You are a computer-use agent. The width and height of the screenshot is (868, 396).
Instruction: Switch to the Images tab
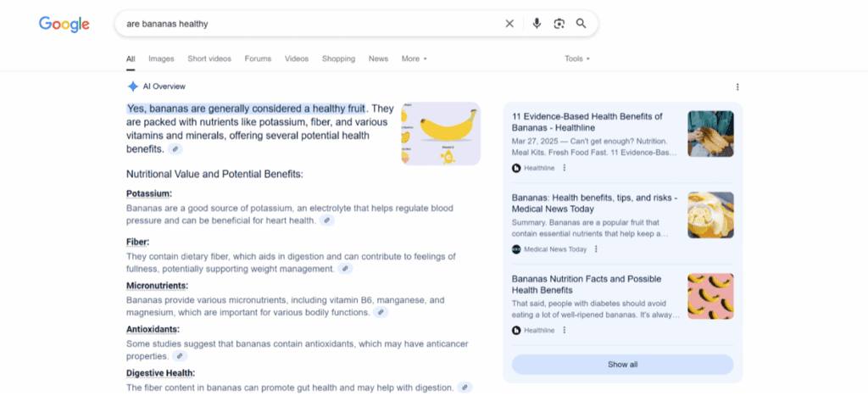click(x=161, y=59)
